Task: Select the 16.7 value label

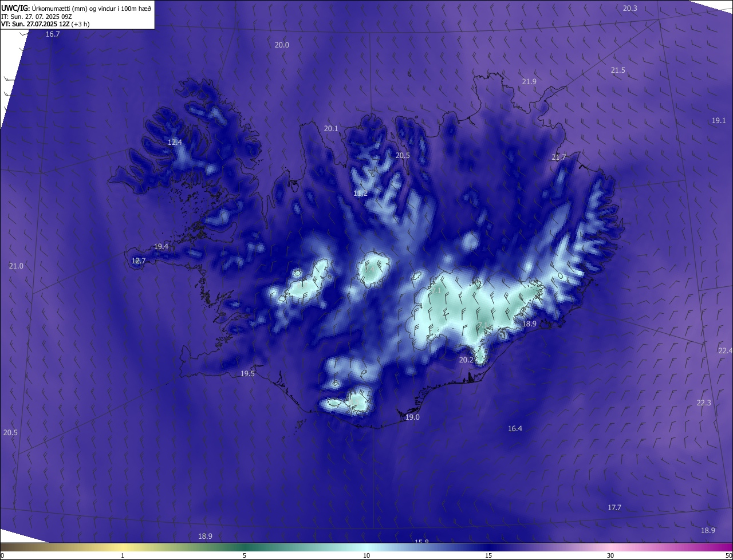Action: 53,34
